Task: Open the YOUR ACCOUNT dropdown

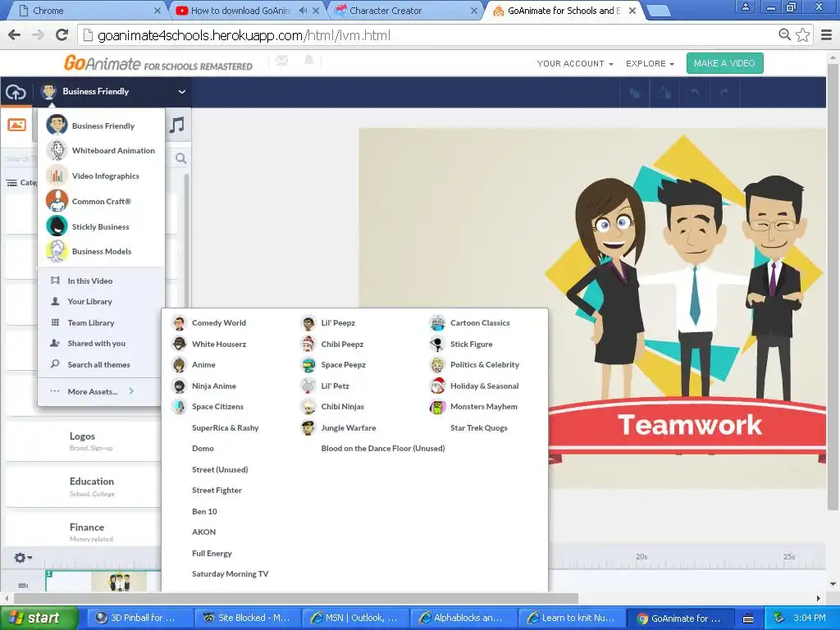Action: point(575,63)
